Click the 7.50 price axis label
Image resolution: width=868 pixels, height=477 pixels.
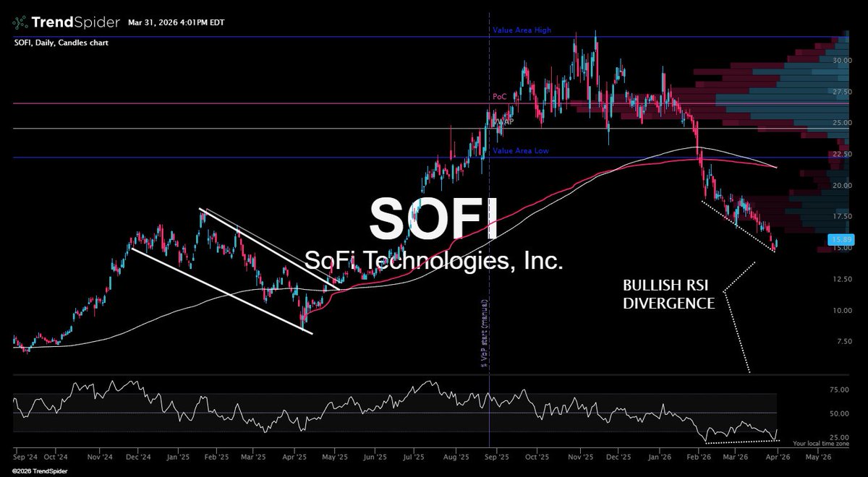pyautogui.click(x=843, y=341)
